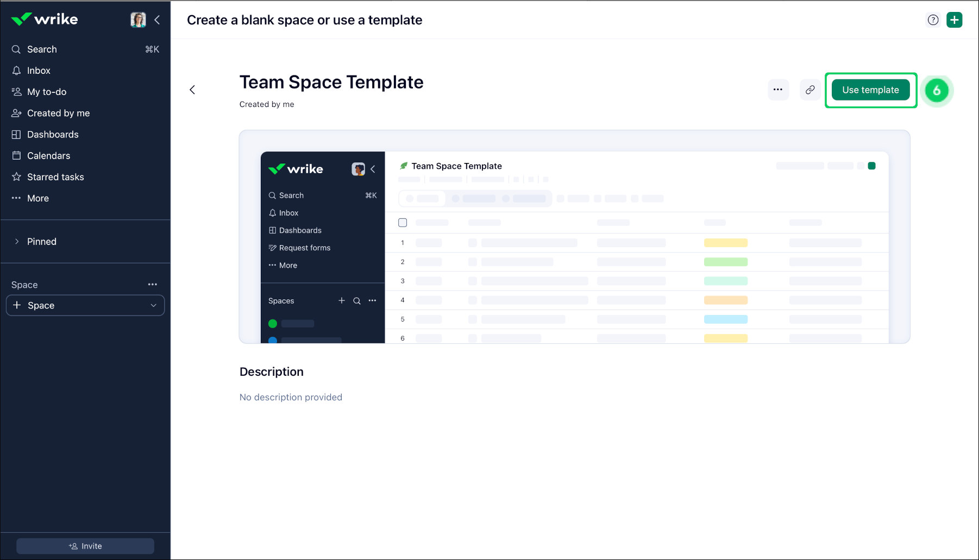Expand the More sidebar item
Image resolution: width=979 pixels, height=560 pixels.
click(38, 198)
